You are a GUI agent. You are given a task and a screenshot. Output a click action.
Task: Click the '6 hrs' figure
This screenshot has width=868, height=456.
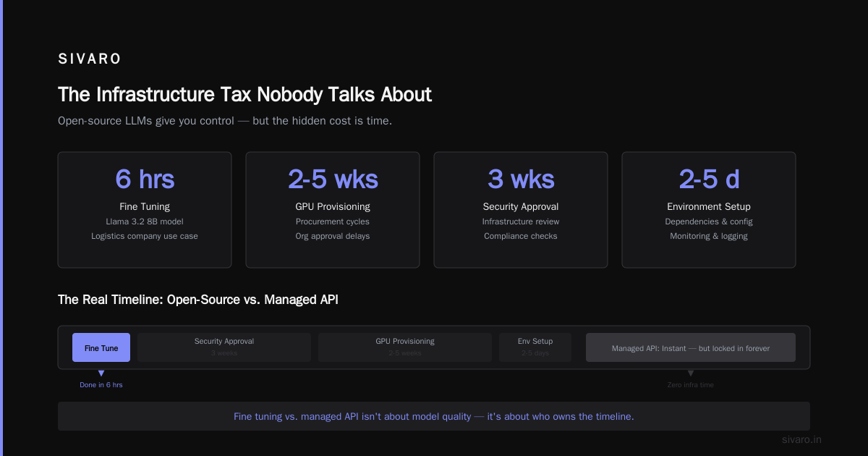pyautogui.click(x=145, y=179)
